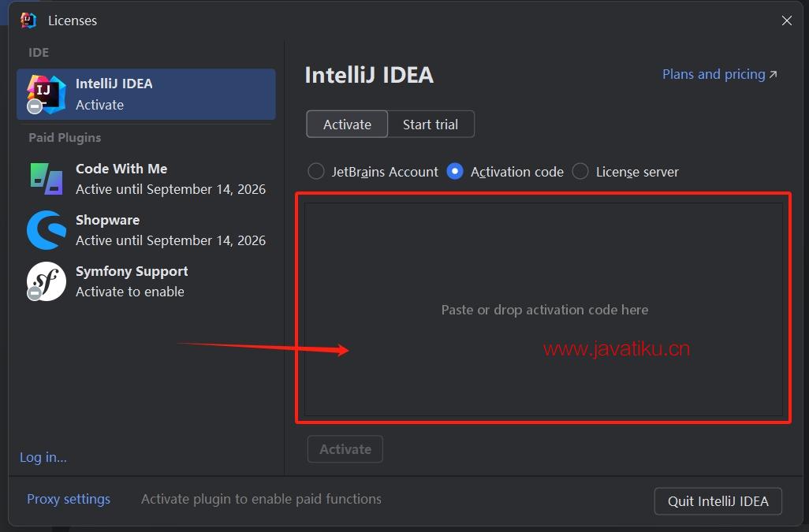Click the IntelliJ logo in the title bar
The image size is (809, 532).
pos(28,20)
